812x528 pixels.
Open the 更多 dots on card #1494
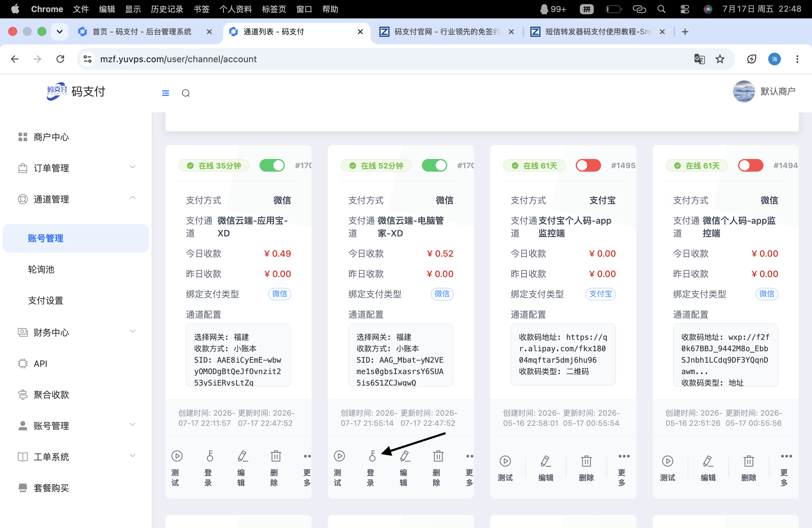click(x=786, y=456)
